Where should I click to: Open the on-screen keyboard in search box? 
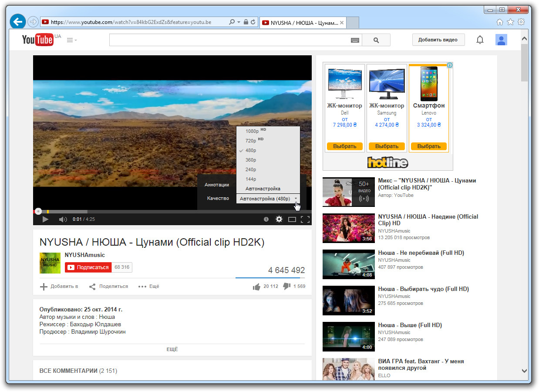(355, 40)
